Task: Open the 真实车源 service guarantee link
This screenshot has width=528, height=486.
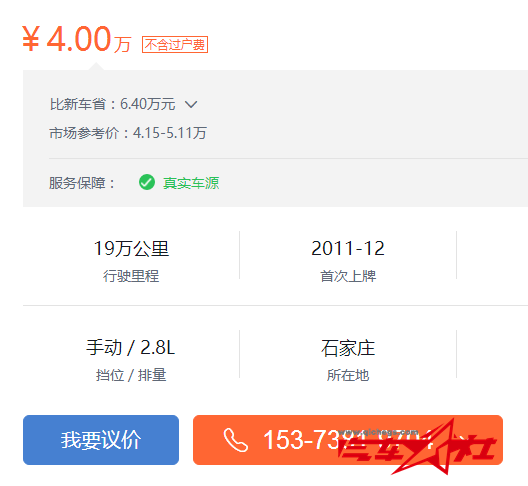Action: coord(191,183)
